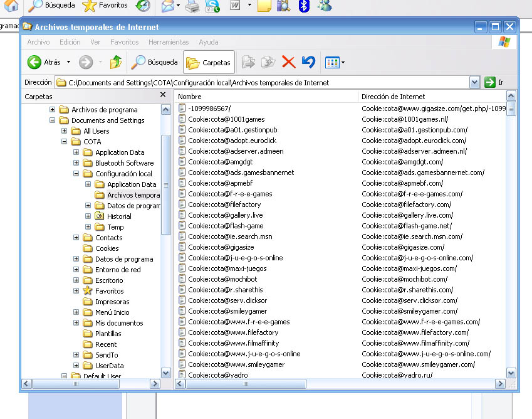Viewport: 532px width, 419px height.
Task: Open the Archivo menu
Action: tap(38, 42)
